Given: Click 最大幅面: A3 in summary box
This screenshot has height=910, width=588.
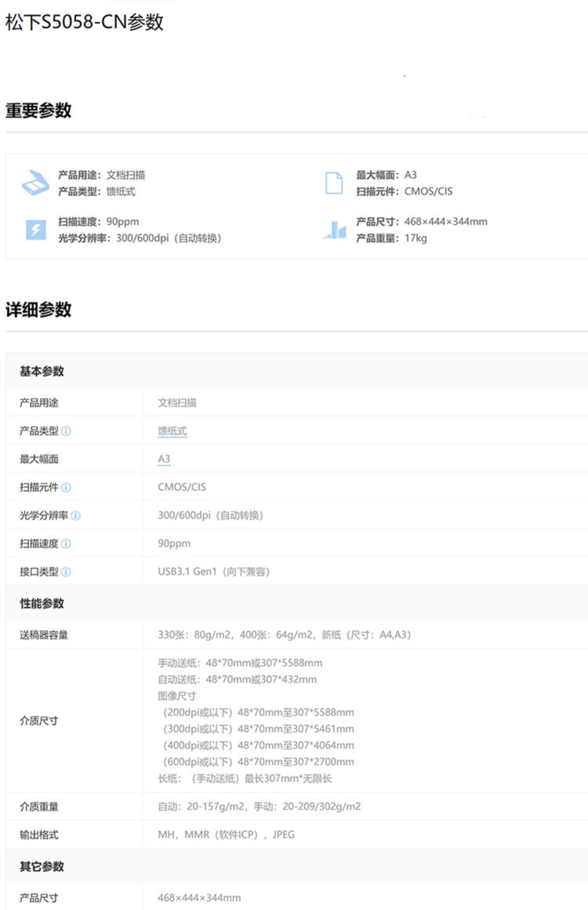Looking at the screenshot, I should pos(386,175).
